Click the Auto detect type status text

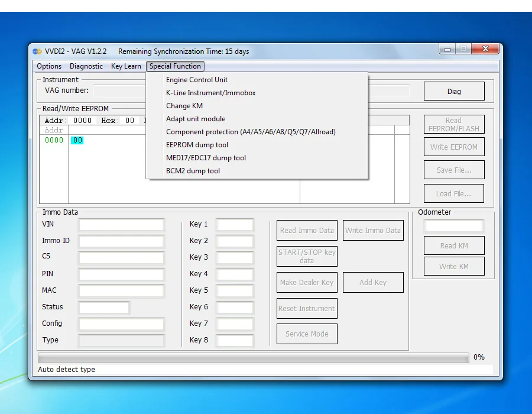[x=66, y=370]
